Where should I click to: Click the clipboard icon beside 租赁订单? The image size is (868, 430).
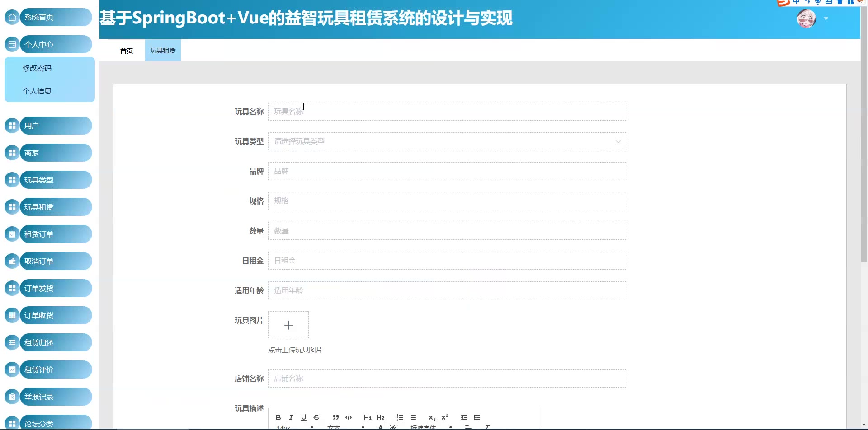(x=12, y=234)
